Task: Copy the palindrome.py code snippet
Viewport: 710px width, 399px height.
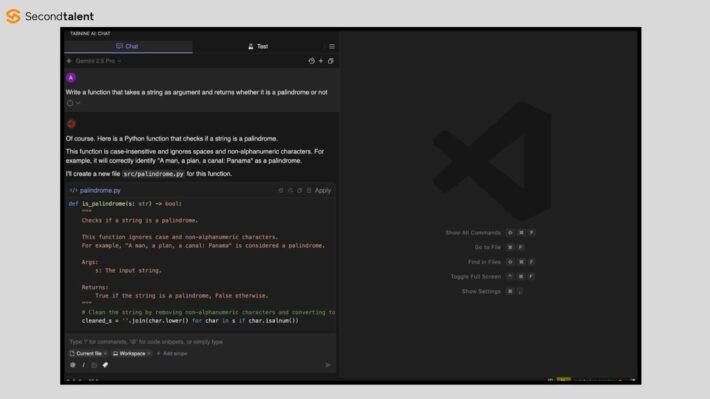Action: [x=299, y=191]
